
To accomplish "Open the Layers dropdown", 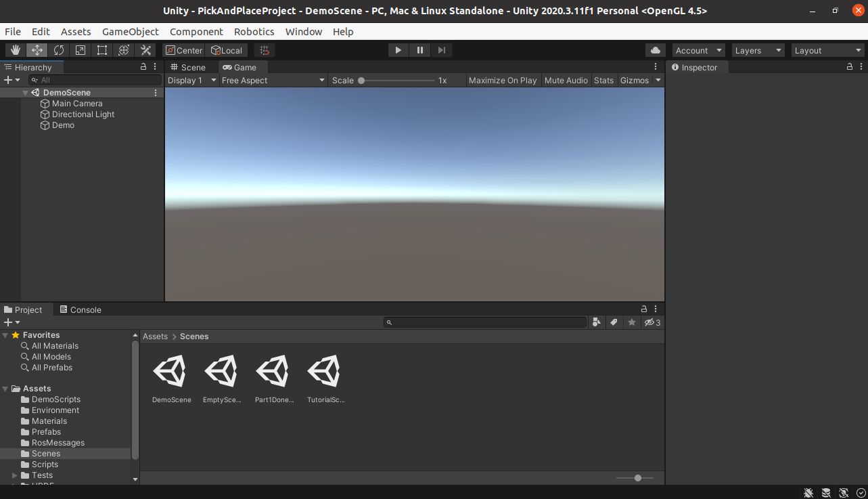I will [756, 49].
